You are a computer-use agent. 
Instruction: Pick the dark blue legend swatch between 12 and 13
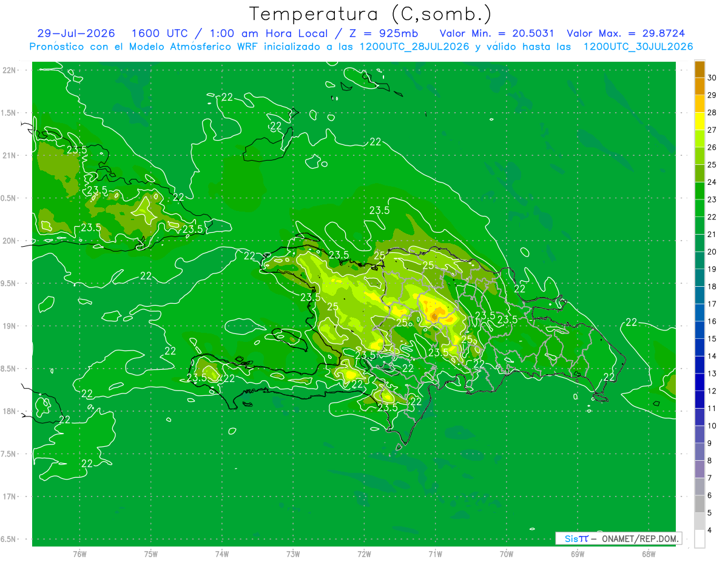click(699, 383)
